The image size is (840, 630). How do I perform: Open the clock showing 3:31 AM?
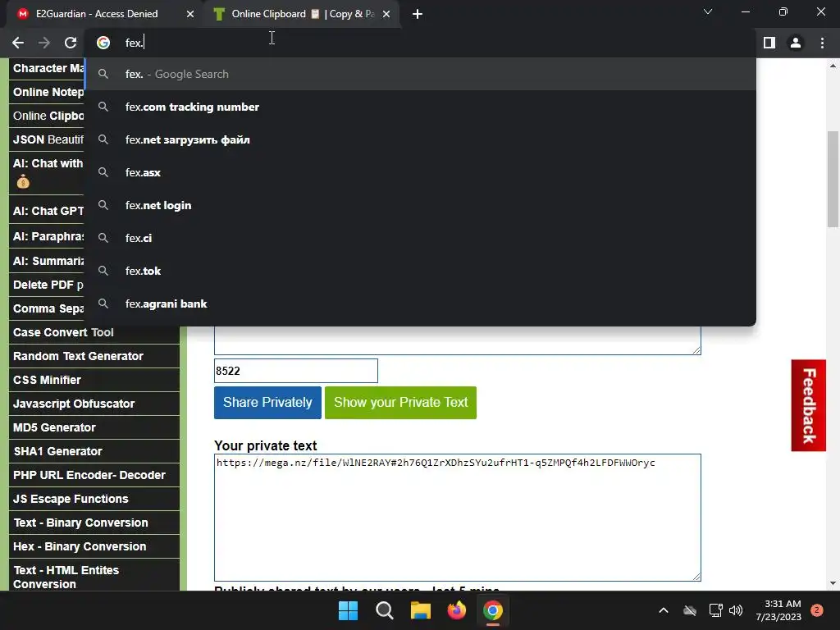coord(778,610)
